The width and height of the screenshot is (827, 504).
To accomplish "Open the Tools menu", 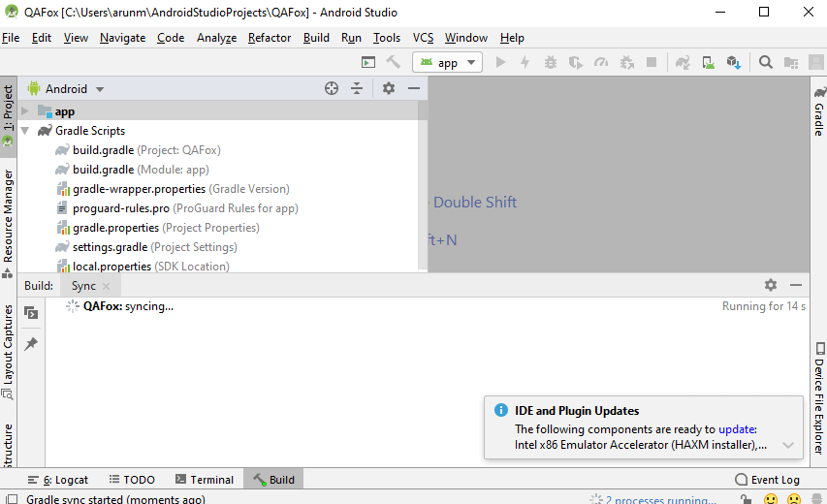I will point(387,38).
